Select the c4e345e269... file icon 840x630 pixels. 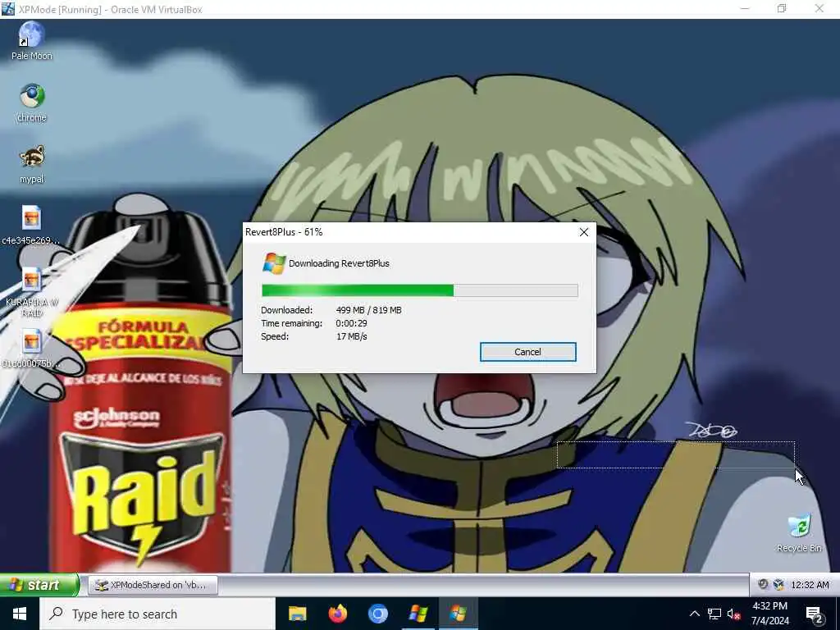(31, 226)
